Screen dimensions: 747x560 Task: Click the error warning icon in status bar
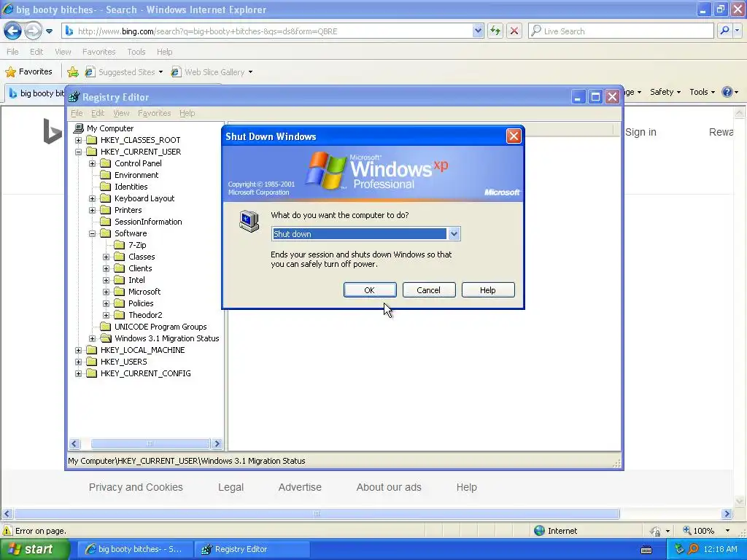[7, 531]
